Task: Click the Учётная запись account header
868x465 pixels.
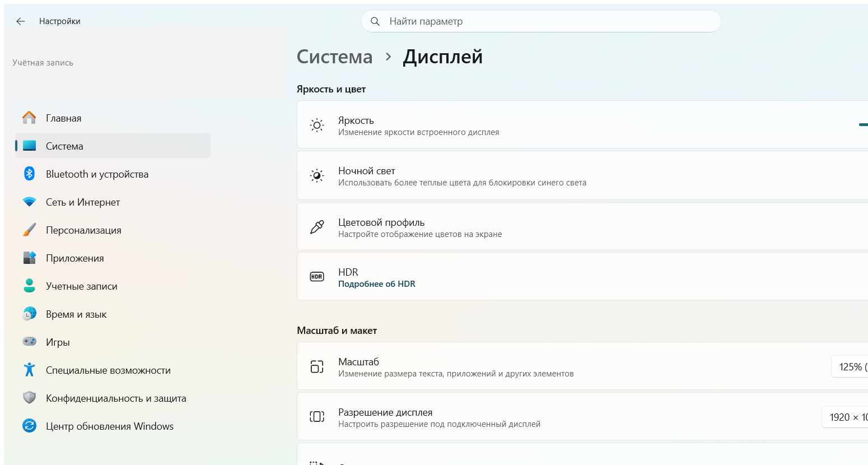Action: click(x=43, y=63)
